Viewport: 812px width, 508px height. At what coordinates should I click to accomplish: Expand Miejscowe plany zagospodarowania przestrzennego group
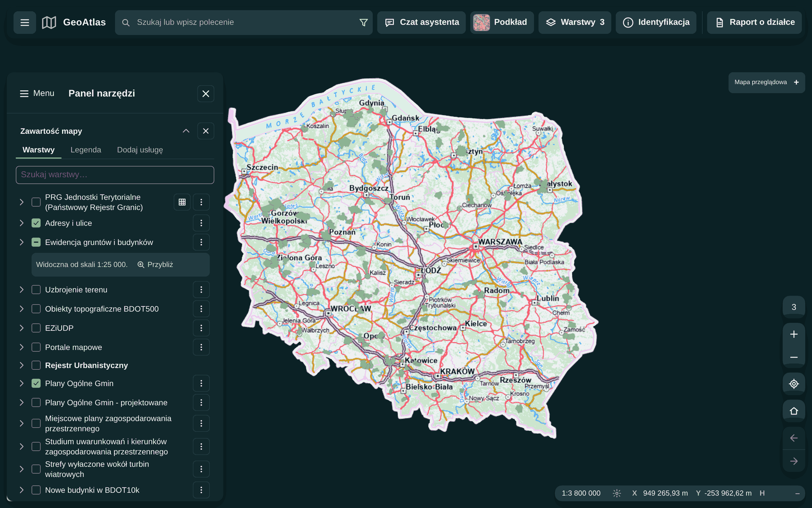click(x=21, y=423)
